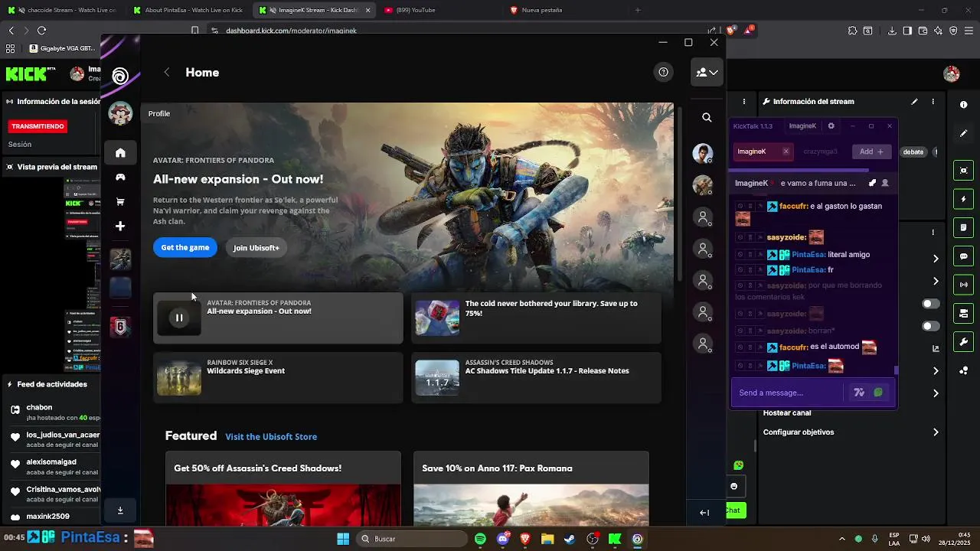Open the Profile avatar in Ubisoft sidebar

(120, 113)
